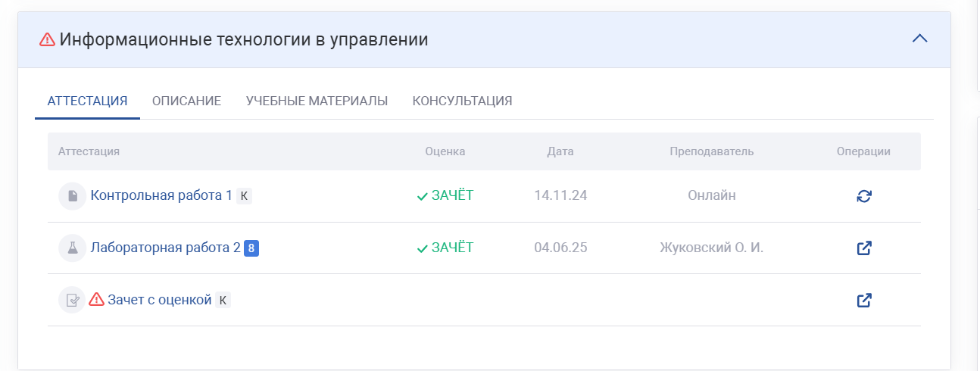Select the Консультация tab

(462, 101)
